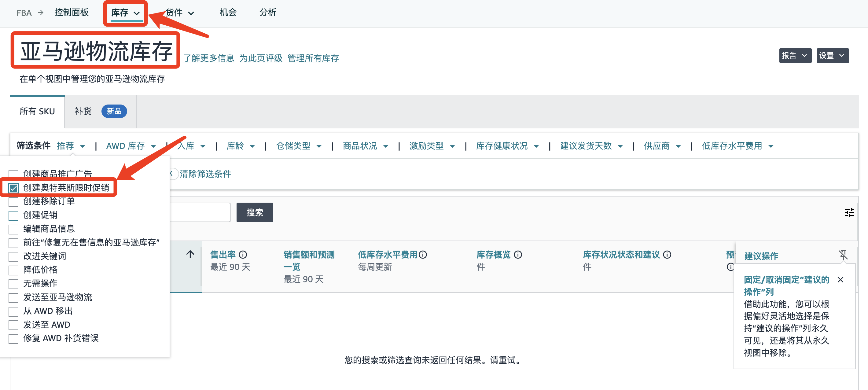Go to 控制面板 in top navigation
Viewport: 868px width, 390px height.
pyautogui.click(x=72, y=13)
